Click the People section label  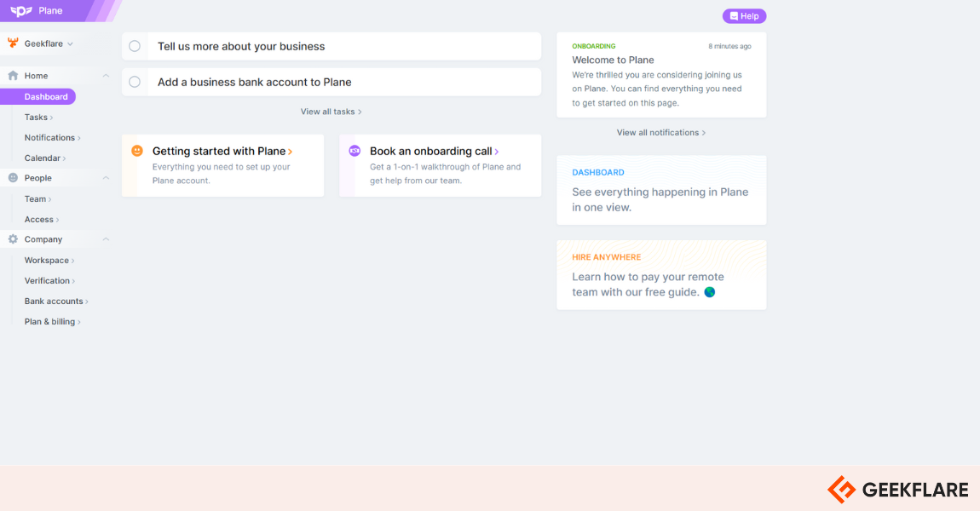[38, 178]
